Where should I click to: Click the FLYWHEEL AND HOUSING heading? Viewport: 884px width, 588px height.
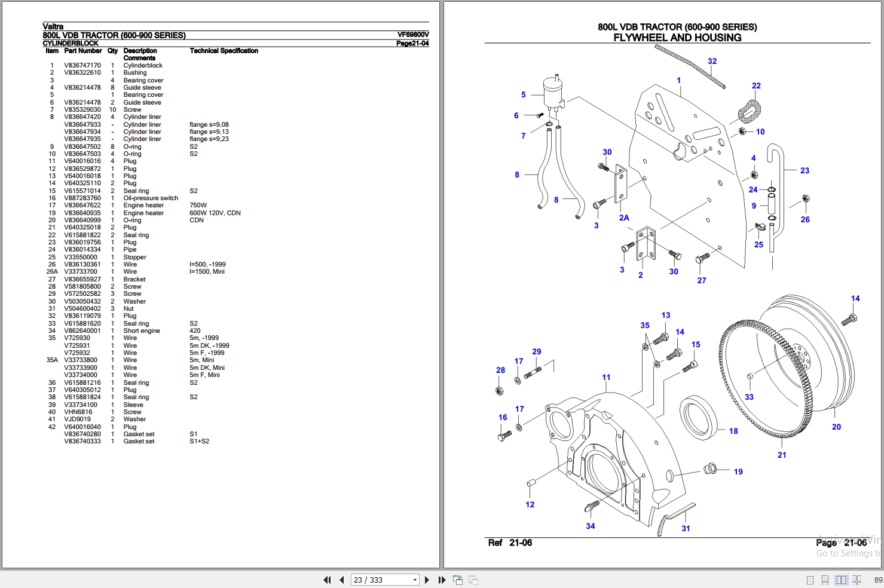[677, 37]
